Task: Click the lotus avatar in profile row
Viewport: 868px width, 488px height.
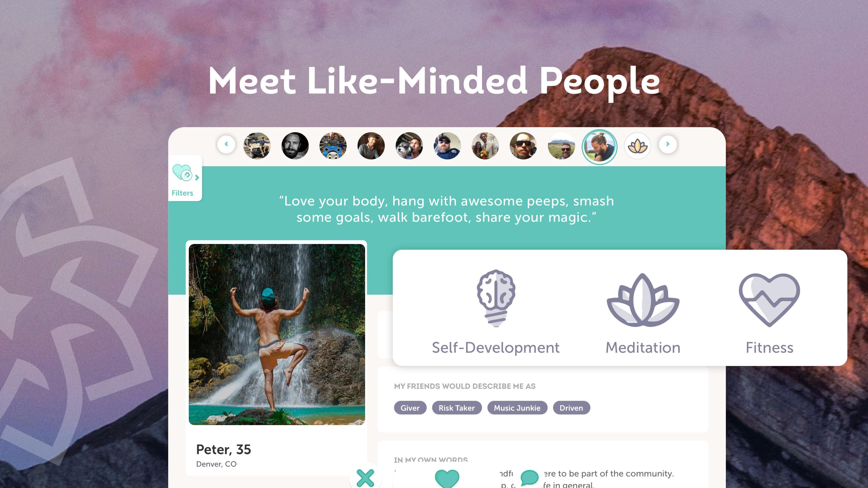Action: point(637,146)
